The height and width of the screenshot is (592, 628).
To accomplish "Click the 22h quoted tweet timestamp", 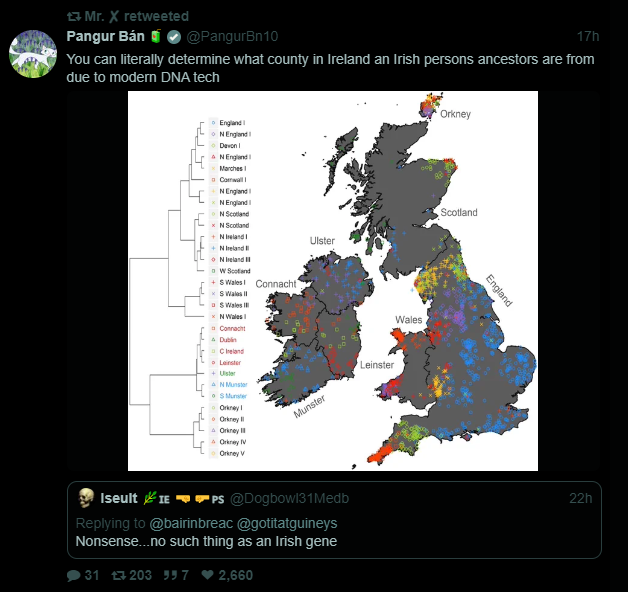I will [x=580, y=499].
